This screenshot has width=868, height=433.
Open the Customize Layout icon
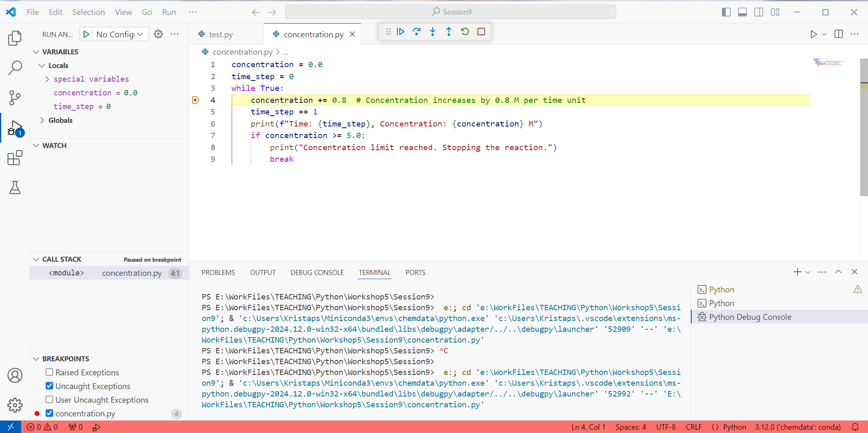[775, 12]
